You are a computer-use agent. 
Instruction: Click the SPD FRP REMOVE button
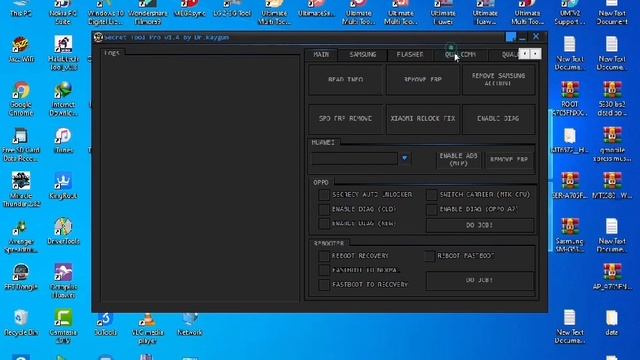pos(346,119)
